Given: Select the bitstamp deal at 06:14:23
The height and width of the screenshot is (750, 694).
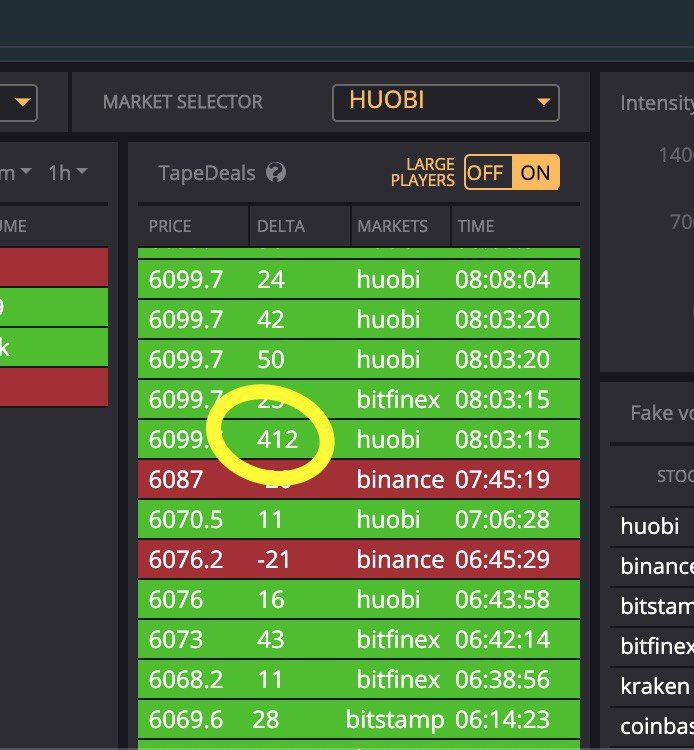Looking at the screenshot, I should click(359, 719).
